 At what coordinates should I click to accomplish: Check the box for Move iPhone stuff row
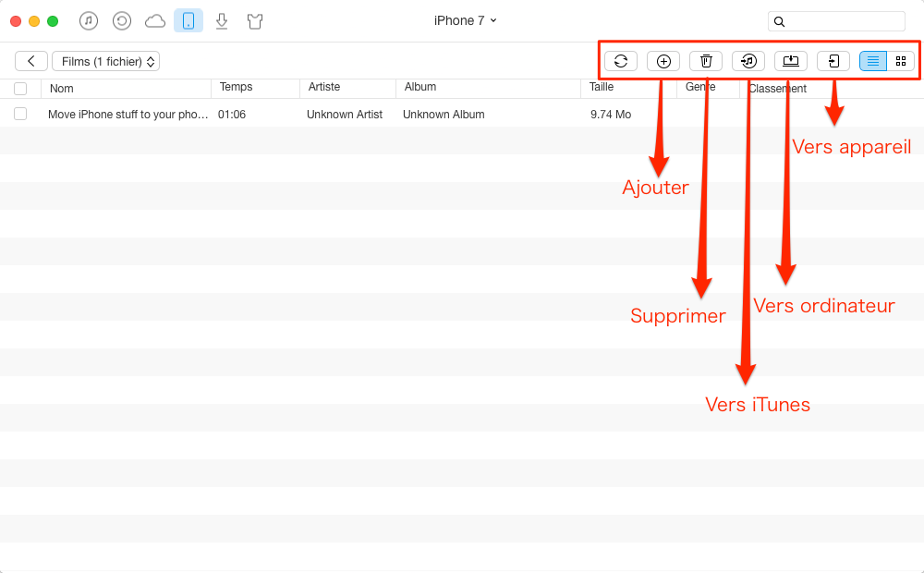pos(20,114)
